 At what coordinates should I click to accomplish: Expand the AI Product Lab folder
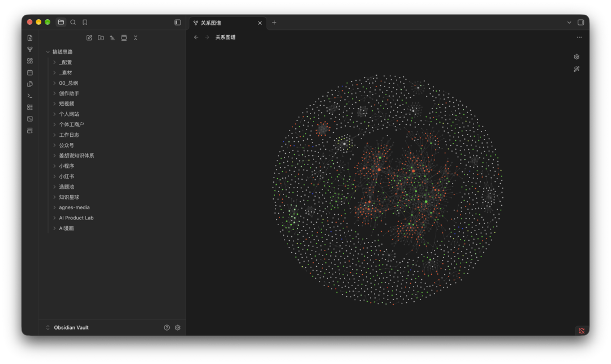54,218
